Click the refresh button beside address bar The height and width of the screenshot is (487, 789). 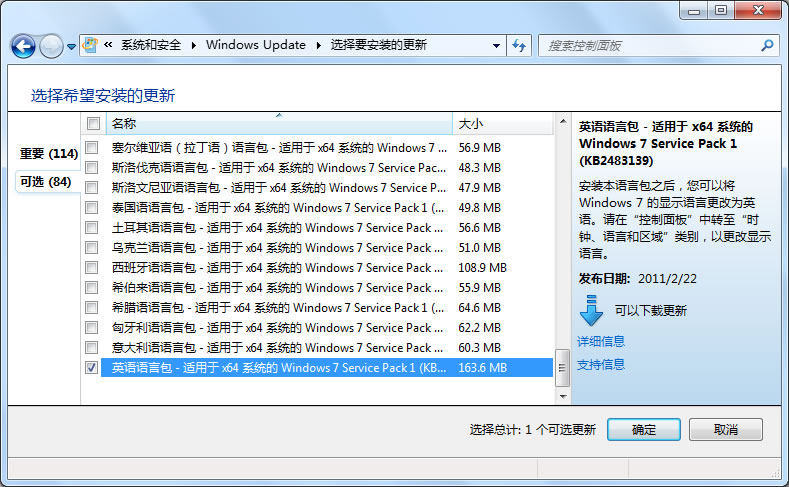[x=519, y=46]
